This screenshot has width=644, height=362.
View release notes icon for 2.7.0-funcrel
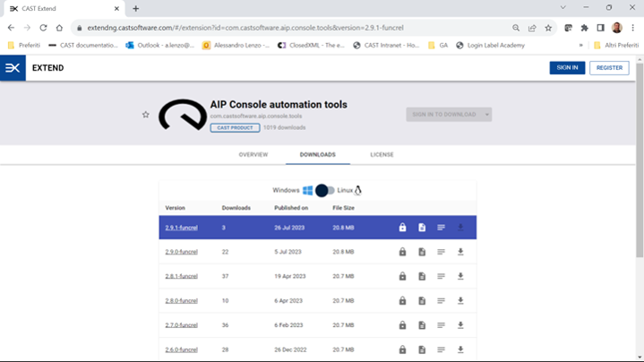pos(441,325)
